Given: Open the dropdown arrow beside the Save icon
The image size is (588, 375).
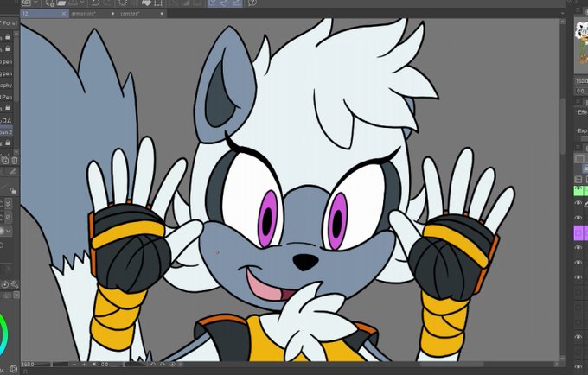Looking at the screenshot, I should 82,3.
